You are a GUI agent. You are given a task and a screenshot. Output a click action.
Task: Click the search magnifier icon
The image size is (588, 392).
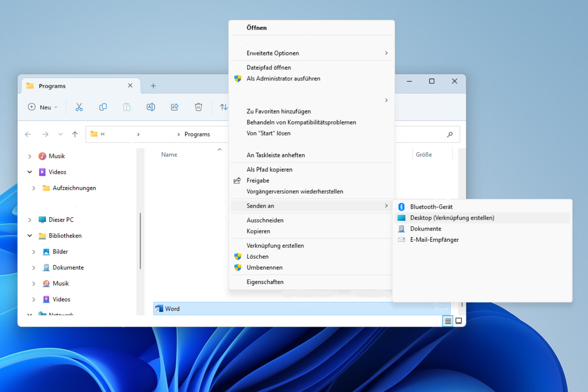click(x=450, y=134)
